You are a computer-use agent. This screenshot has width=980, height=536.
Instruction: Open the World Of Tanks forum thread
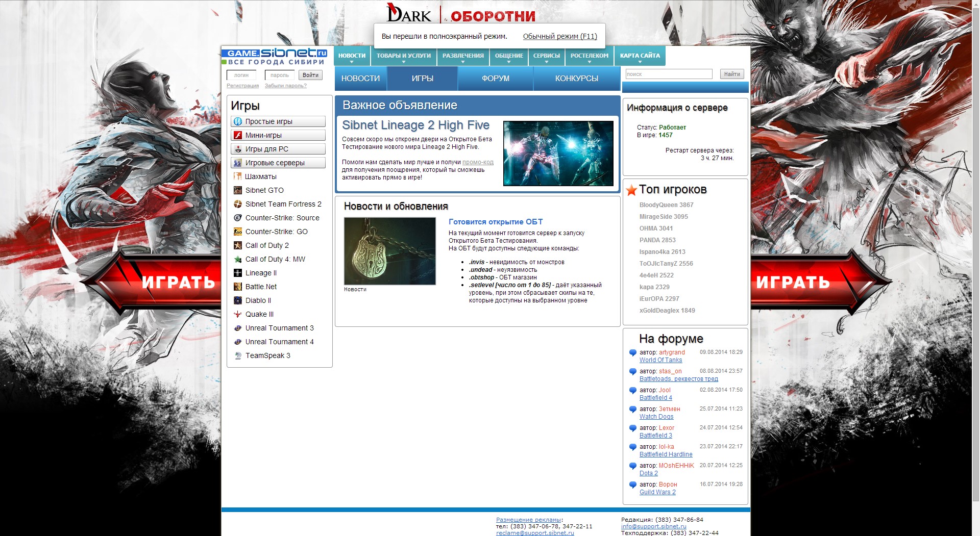point(660,360)
